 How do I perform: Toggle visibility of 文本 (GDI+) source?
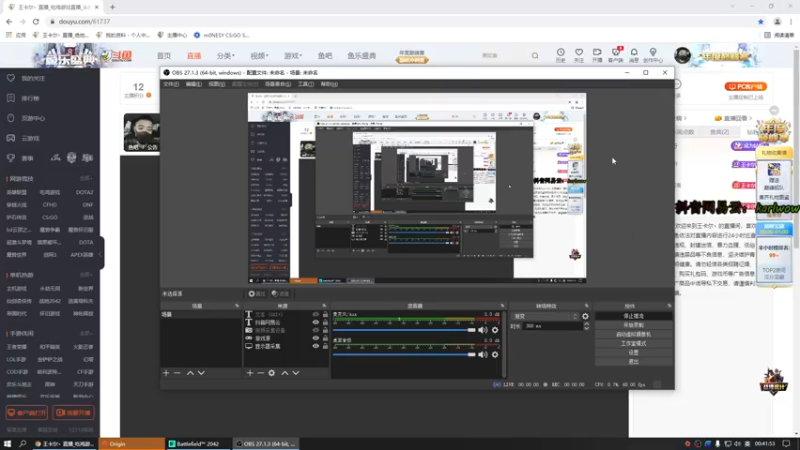click(316, 314)
